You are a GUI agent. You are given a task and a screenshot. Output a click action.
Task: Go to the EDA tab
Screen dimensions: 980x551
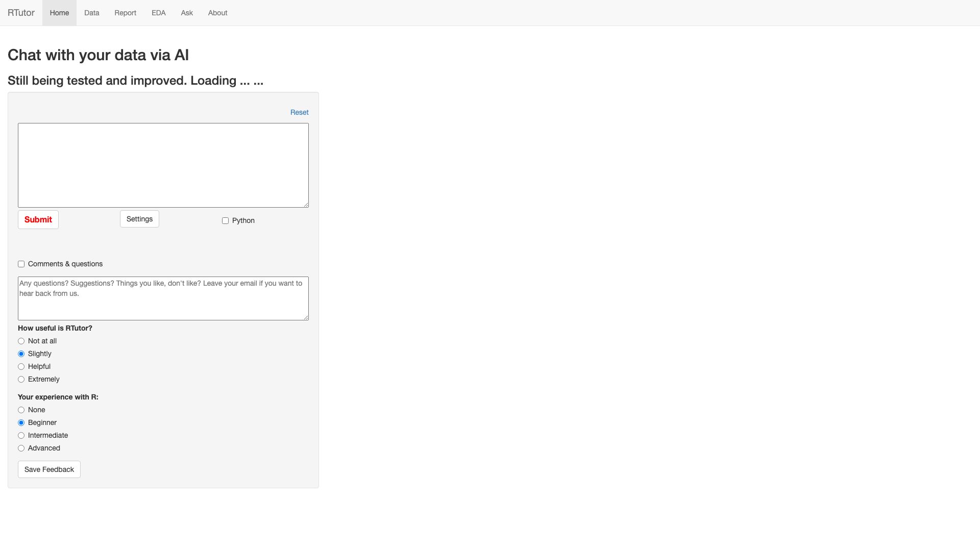click(x=159, y=13)
